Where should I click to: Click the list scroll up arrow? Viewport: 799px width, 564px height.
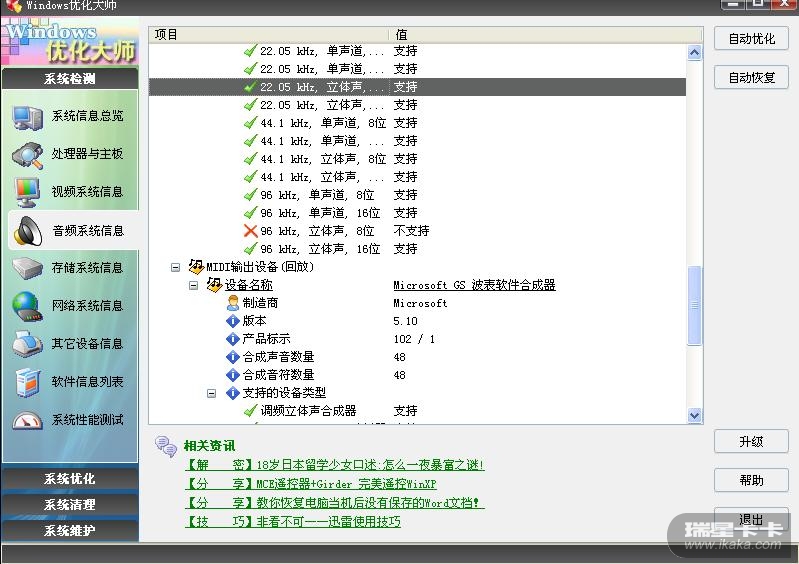[x=694, y=52]
